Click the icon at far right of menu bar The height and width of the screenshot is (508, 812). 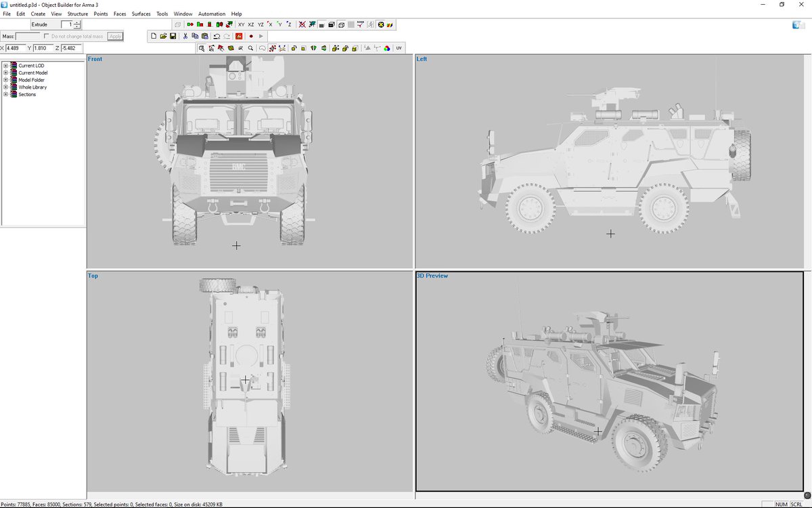tap(798, 24)
